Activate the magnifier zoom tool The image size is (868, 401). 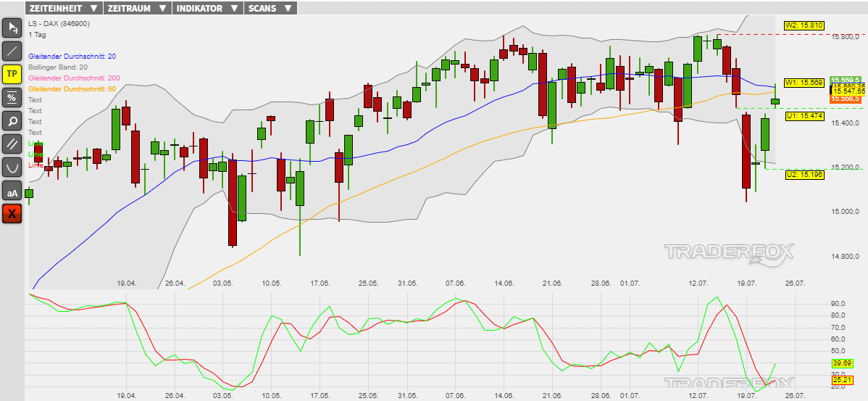12,120
